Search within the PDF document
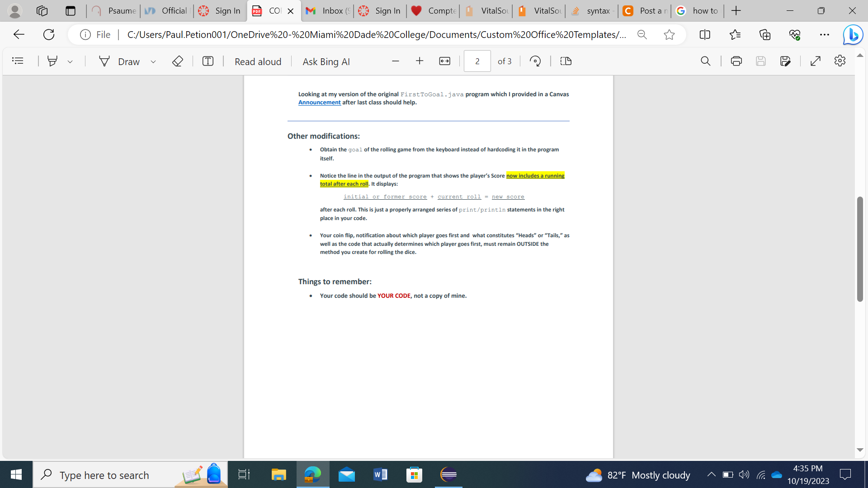Image resolution: width=868 pixels, height=488 pixels. click(705, 61)
